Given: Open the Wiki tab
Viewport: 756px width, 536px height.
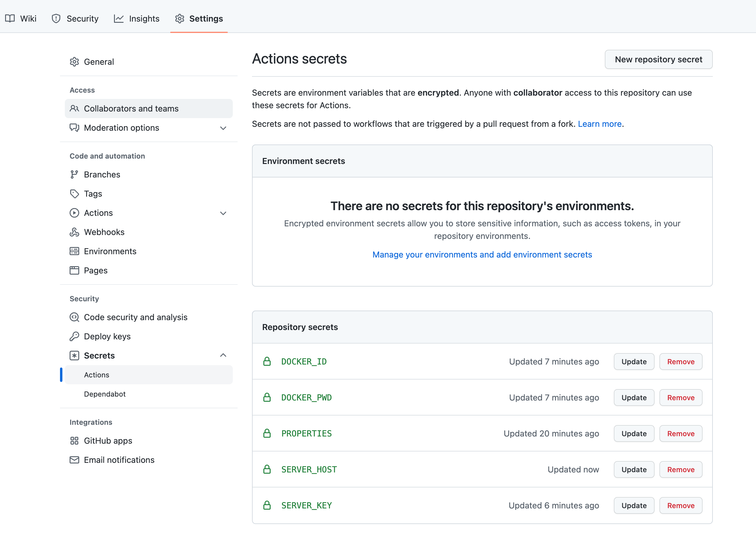Looking at the screenshot, I should (x=21, y=19).
